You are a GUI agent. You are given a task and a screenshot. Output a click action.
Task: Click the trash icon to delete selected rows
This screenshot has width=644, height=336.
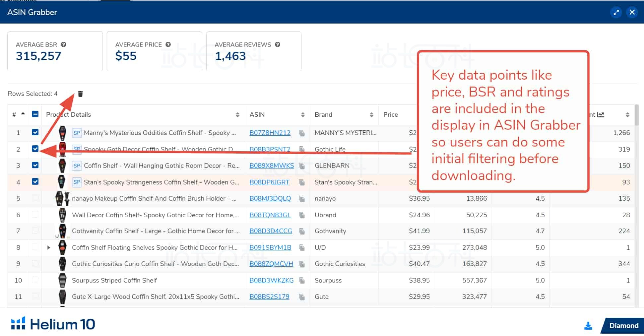tap(80, 94)
